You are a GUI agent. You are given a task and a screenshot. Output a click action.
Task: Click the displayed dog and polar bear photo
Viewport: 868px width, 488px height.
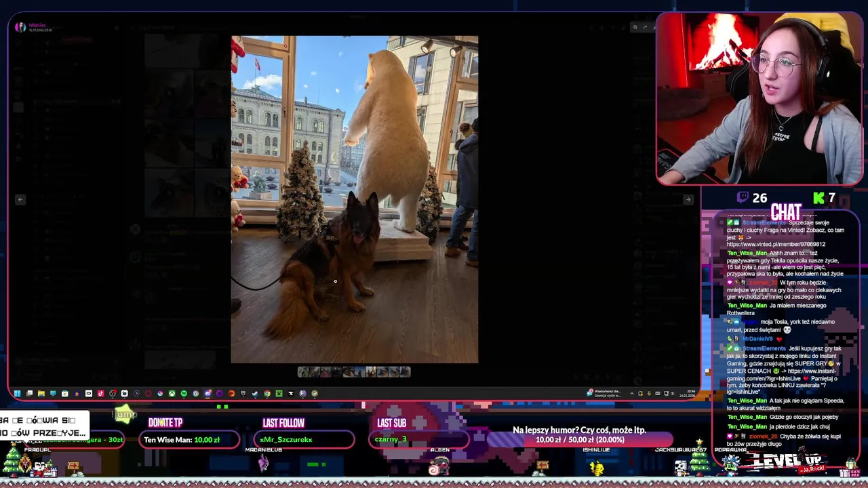(x=355, y=200)
